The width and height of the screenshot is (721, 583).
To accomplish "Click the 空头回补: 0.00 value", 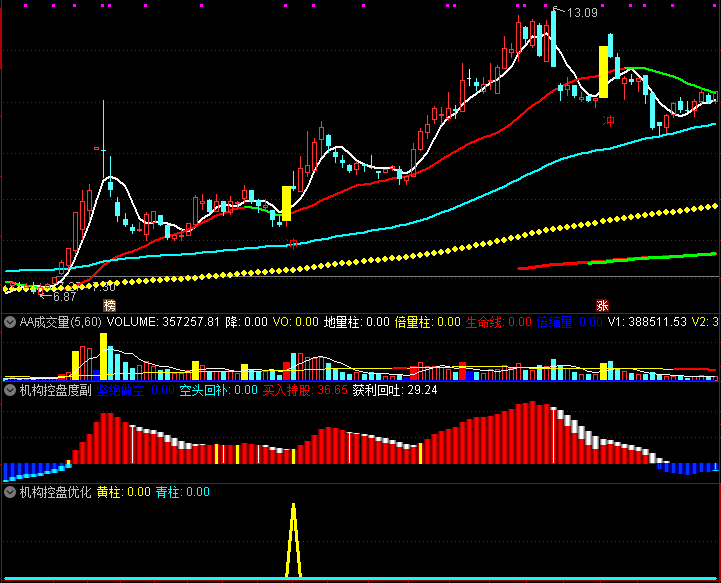I will pyautogui.click(x=218, y=390).
